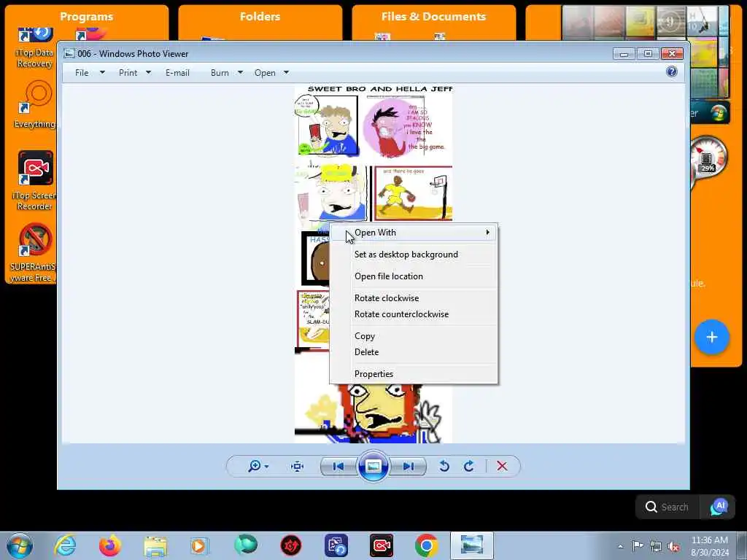Start slide show with center button
747x560 pixels.
tap(373, 466)
